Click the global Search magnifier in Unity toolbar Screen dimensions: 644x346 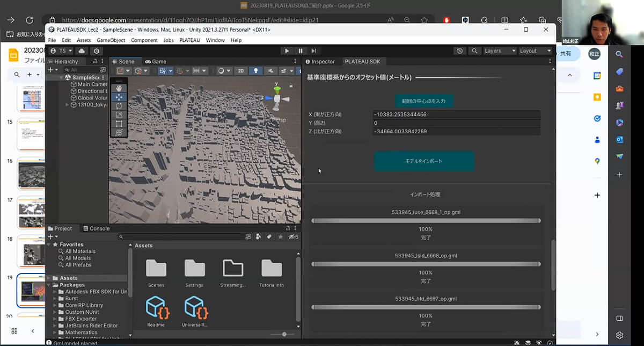[474, 51]
